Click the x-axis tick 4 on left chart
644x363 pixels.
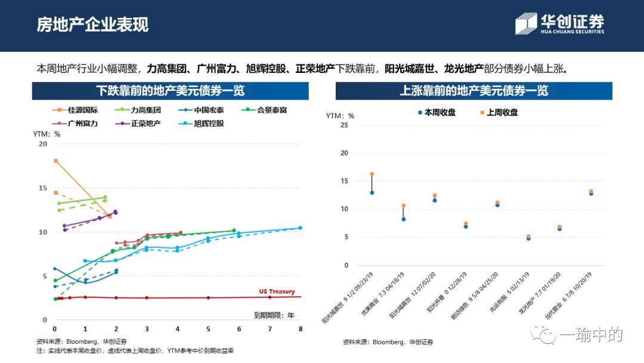[178, 329]
